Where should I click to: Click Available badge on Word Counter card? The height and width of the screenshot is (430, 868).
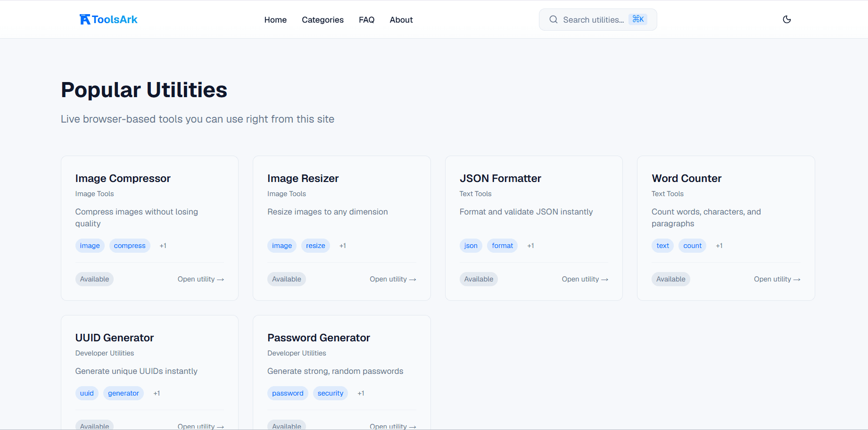click(670, 279)
